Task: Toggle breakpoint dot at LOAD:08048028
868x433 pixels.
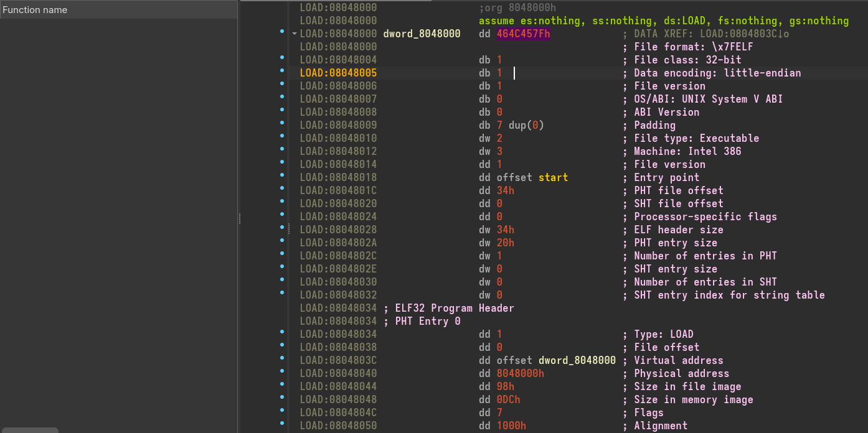Action: (282, 227)
